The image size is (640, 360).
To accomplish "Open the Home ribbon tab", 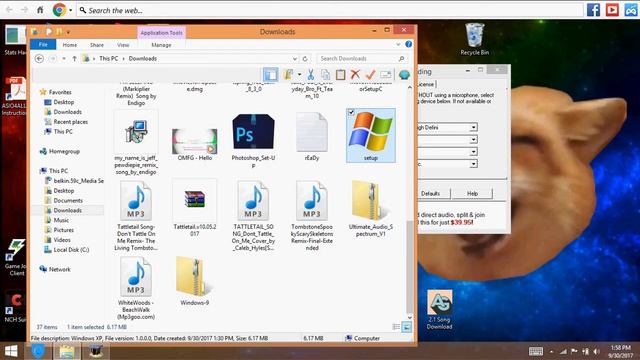I will (x=70, y=45).
